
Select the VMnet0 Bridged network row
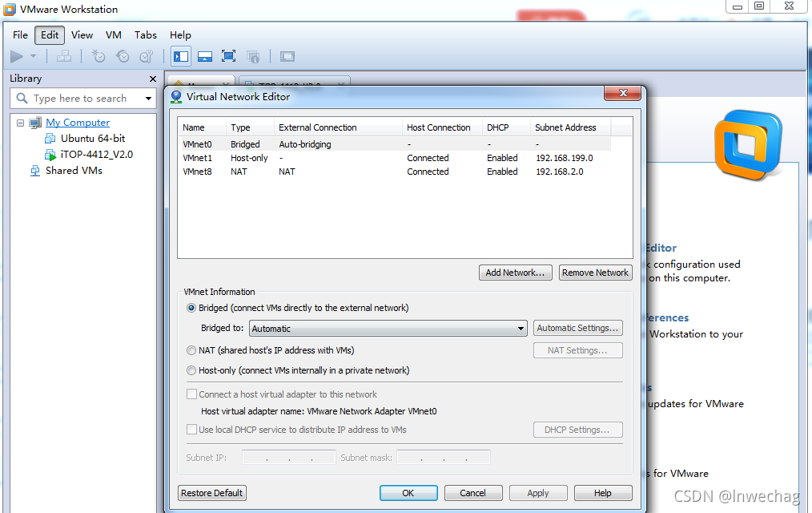pos(395,144)
